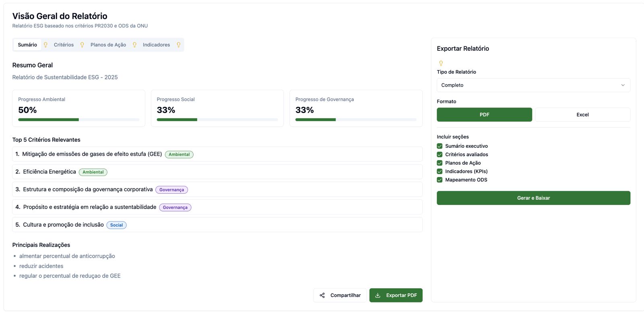
Task: Switch to the Critérios tab
Action: (64, 45)
